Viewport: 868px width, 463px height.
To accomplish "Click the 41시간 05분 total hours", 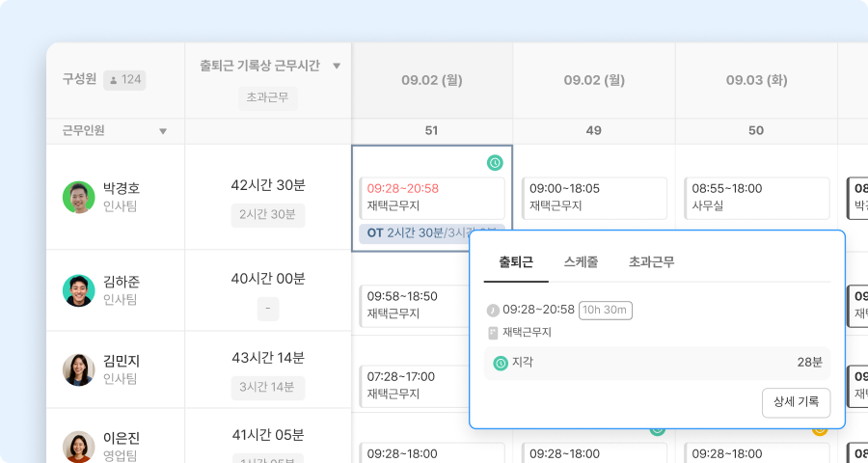I will point(268,435).
